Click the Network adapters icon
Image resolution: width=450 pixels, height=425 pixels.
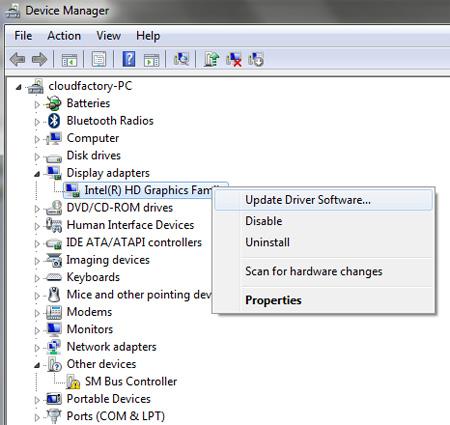[x=54, y=347]
